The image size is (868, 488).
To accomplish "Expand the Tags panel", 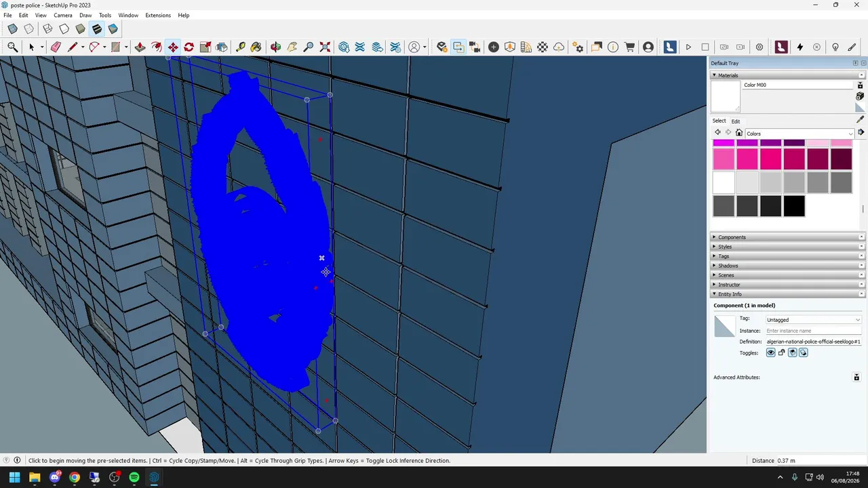I will coord(787,256).
